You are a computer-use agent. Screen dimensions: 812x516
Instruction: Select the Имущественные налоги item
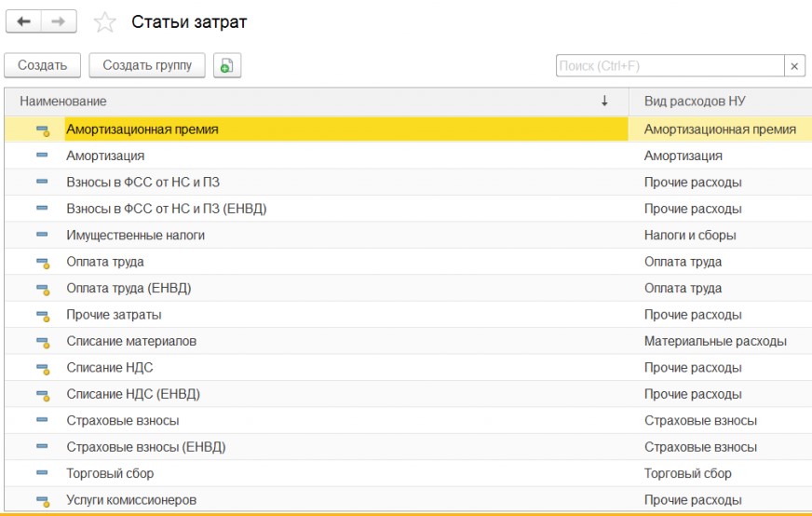click(x=135, y=236)
